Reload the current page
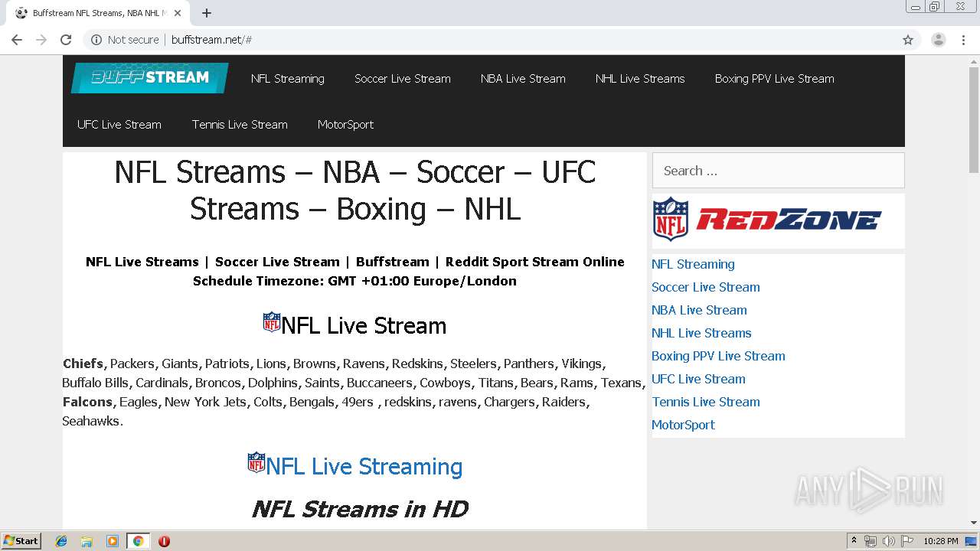The height and width of the screenshot is (551, 980). [66, 40]
